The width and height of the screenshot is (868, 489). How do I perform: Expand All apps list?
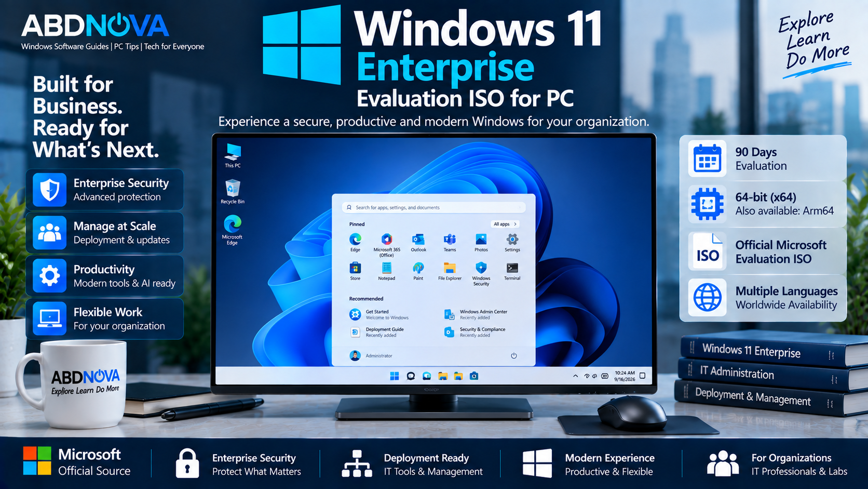(x=505, y=224)
